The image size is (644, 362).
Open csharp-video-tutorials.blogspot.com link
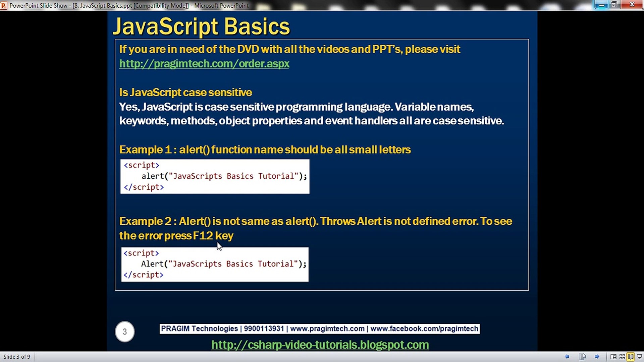pos(320,345)
